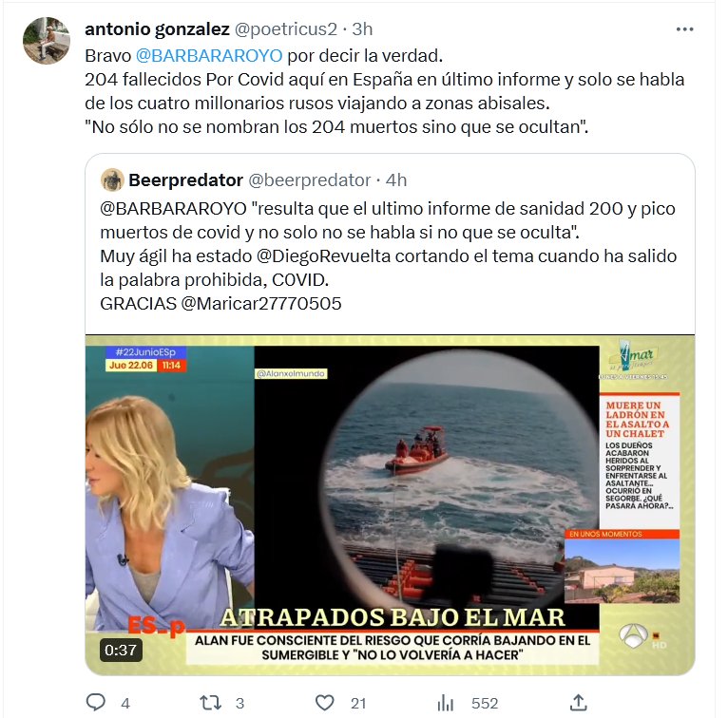The image size is (728, 718).
Task: Open antonio gonzalez's profile picture
Action: click(x=47, y=41)
